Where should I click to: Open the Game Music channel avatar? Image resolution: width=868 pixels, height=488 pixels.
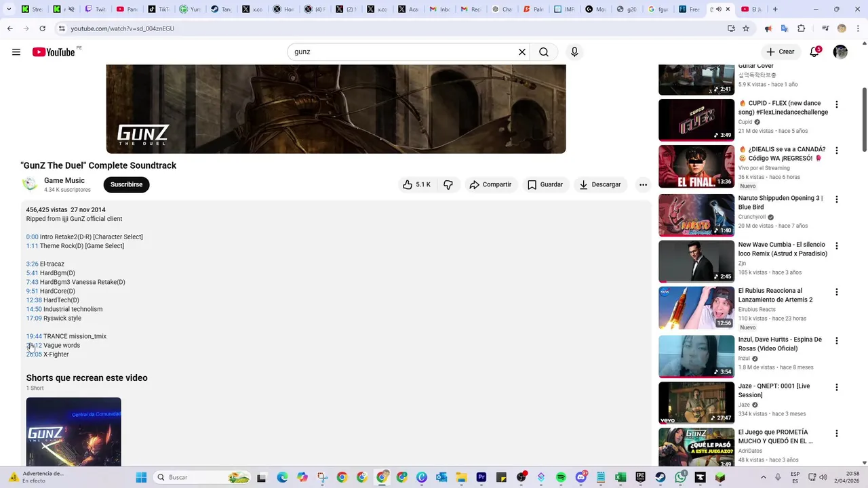(30, 184)
